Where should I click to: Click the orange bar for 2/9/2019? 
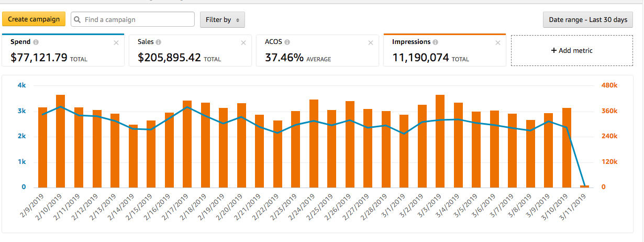(43, 147)
